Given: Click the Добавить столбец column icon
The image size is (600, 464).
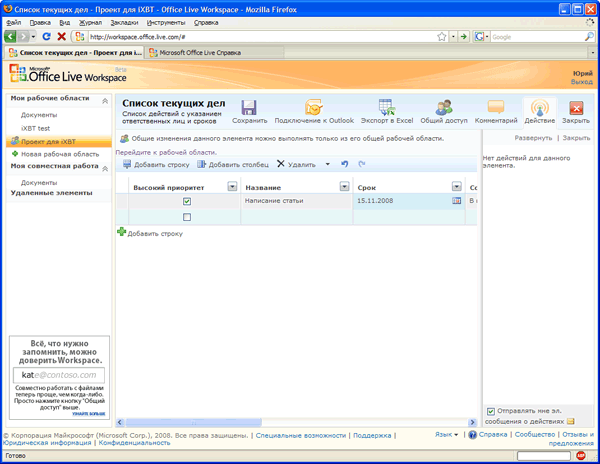Looking at the screenshot, I should click(201, 164).
